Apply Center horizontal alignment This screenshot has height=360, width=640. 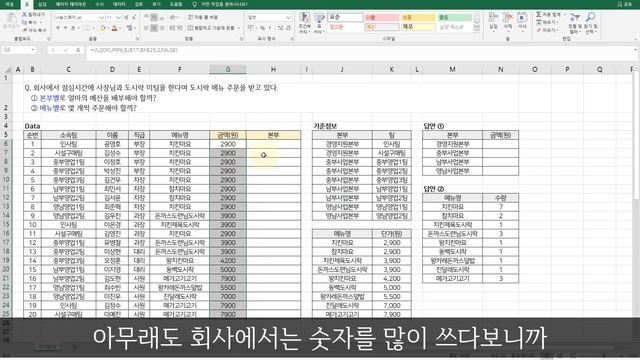154,28
